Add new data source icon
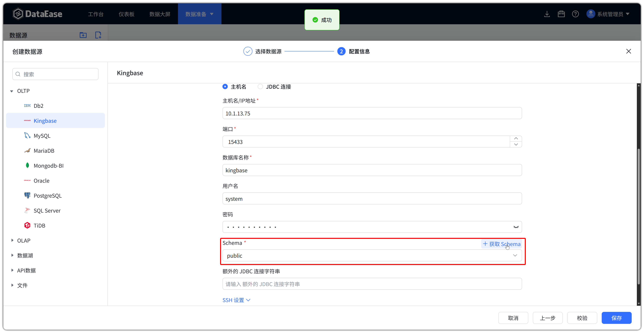 click(98, 35)
